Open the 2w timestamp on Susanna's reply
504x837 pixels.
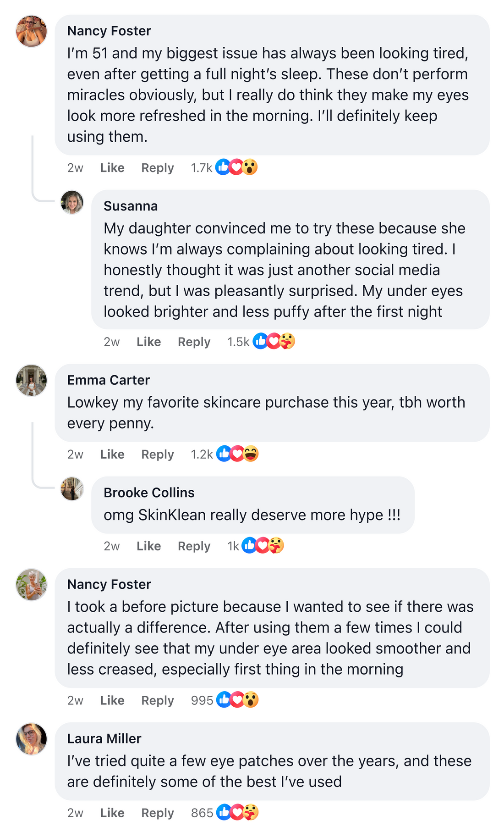112,342
